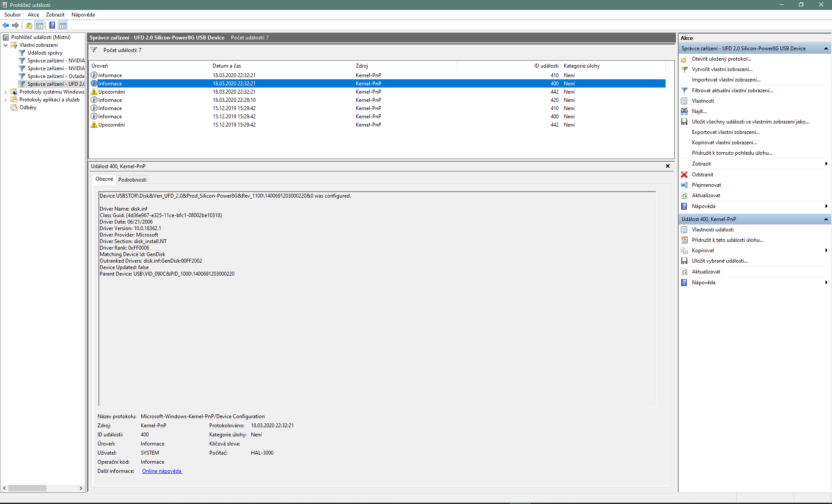
Task: Open the Akce menu
Action: pyautogui.click(x=33, y=15)
